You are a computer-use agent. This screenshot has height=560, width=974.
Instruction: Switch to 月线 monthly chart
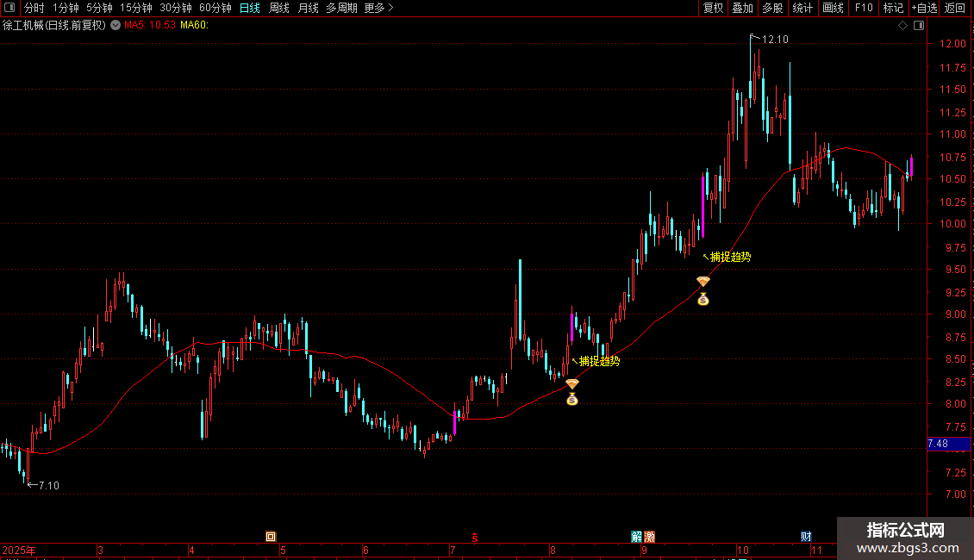(308, 8)
